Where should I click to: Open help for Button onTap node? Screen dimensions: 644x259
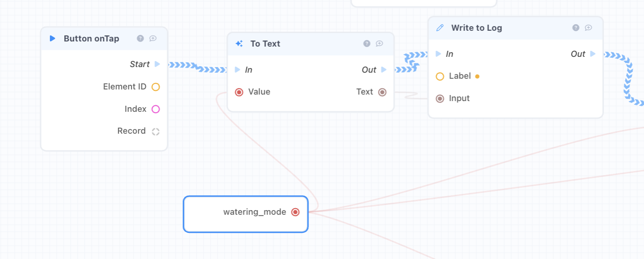click(x=140, y=39)
